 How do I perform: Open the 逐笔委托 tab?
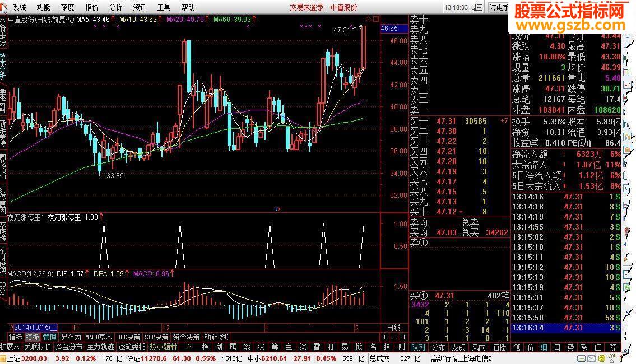[x=132, y=347]
